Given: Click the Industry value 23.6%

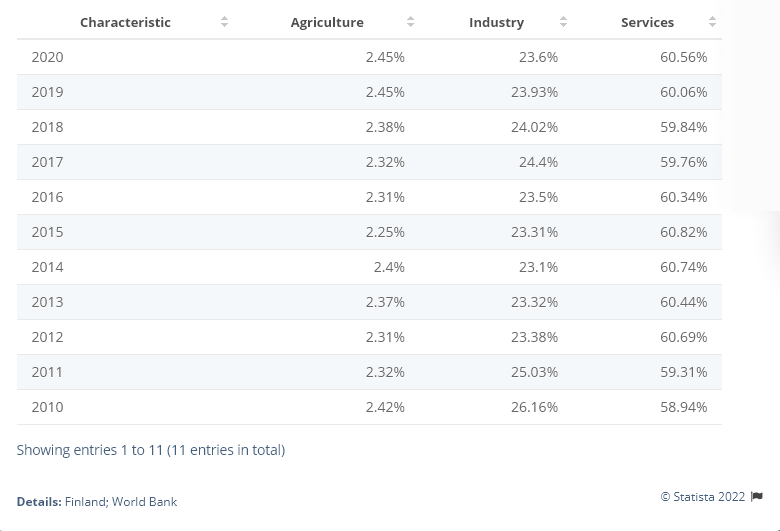Looking at the screenshot, I should tap(538, 57).
